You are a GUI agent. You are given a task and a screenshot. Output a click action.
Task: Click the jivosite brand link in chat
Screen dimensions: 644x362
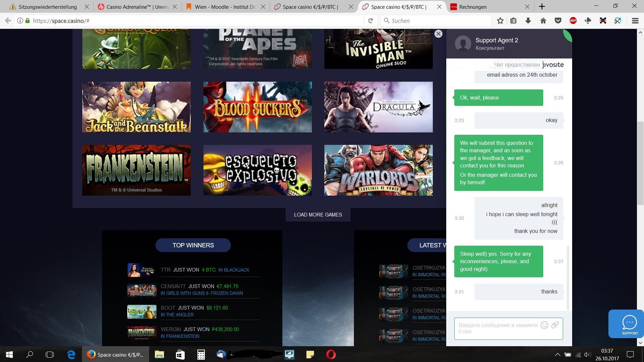553,65
